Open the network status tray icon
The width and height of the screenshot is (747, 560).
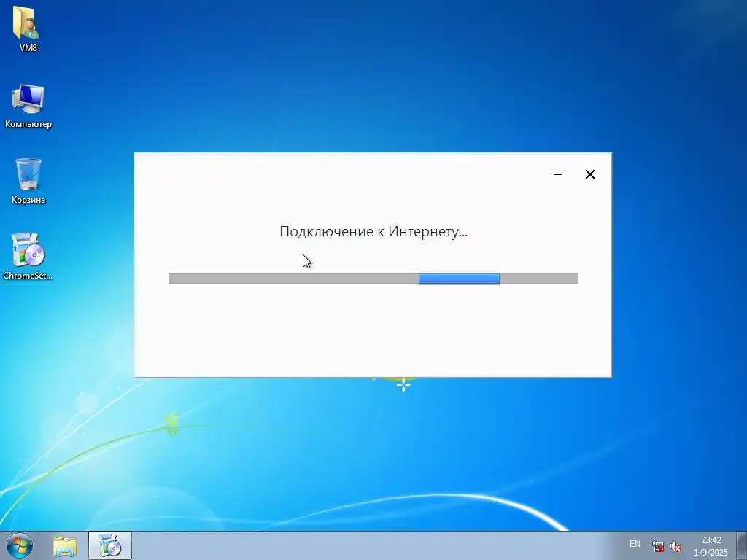click(x=658, y=546)
